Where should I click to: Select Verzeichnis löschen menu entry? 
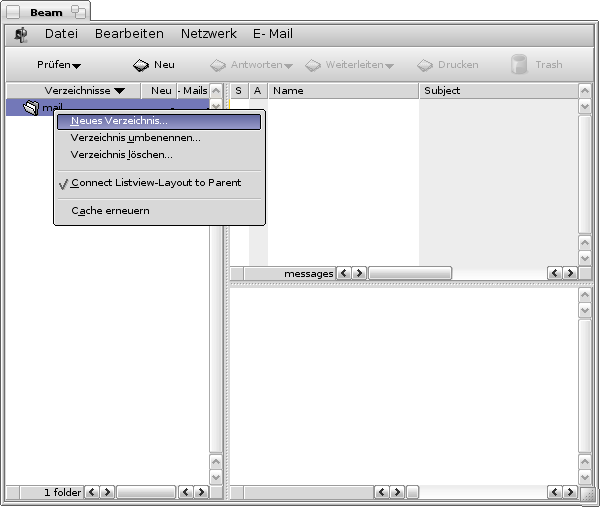pos(121,155)
